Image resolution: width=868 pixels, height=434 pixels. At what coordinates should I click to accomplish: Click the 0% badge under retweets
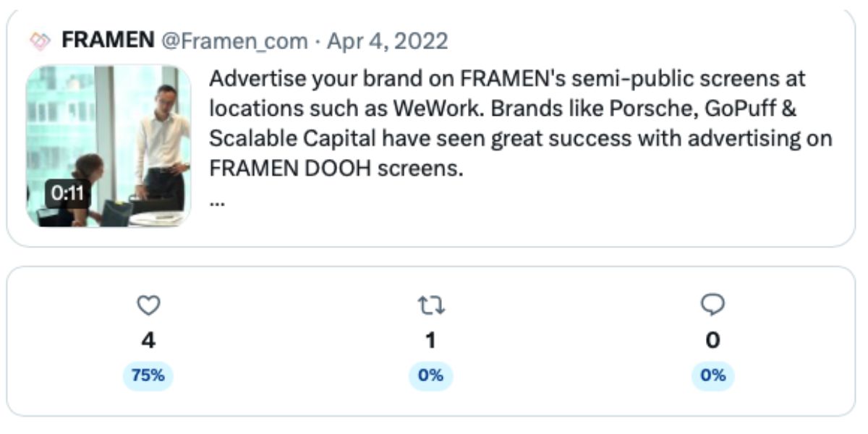431,376
